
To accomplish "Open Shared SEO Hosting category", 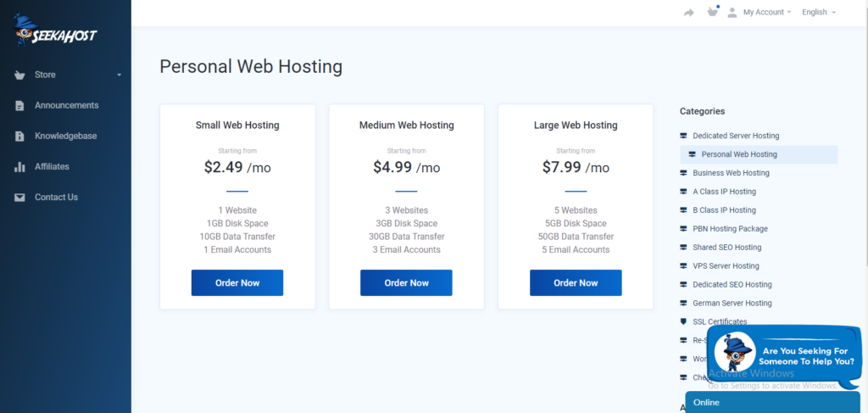I will (x=726, y=248).
